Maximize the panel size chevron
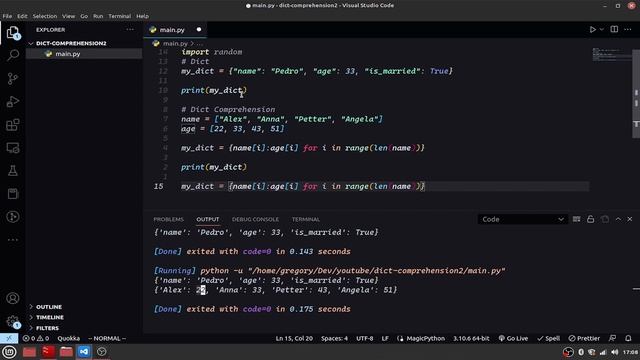This screenshot has width=640, height=360. pyautogui.click(x=618, y=219)
